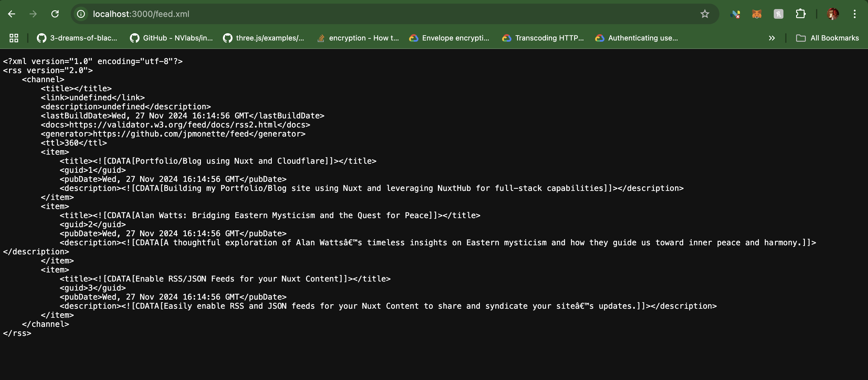Open the "three.js/examples" bookmark
Viewport: 868px width, 380px height.
coord(264,38)
